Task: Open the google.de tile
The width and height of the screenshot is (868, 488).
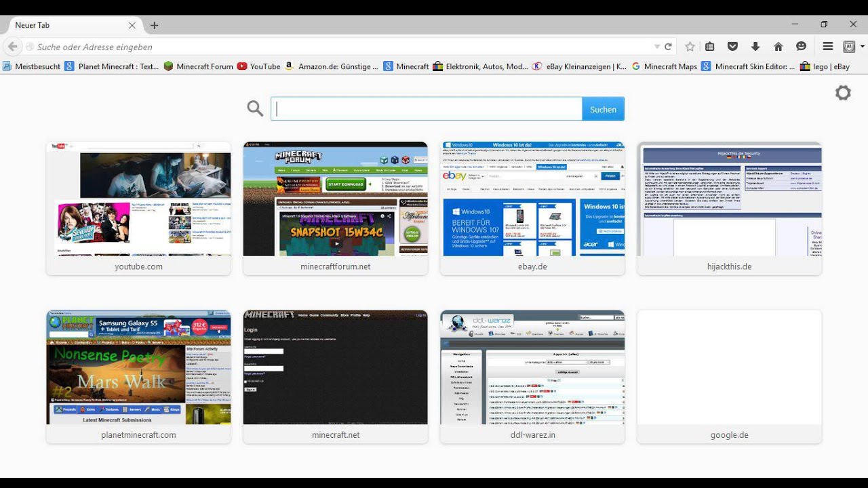Action: 730,377
